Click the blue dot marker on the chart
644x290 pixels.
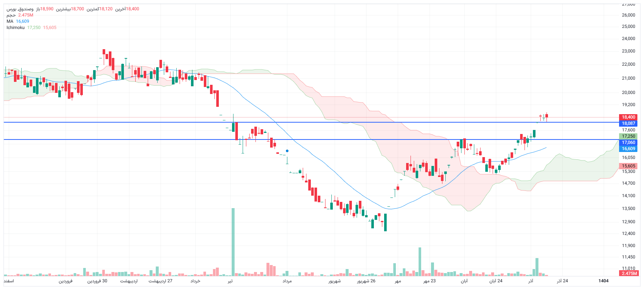tap(287, 151)
